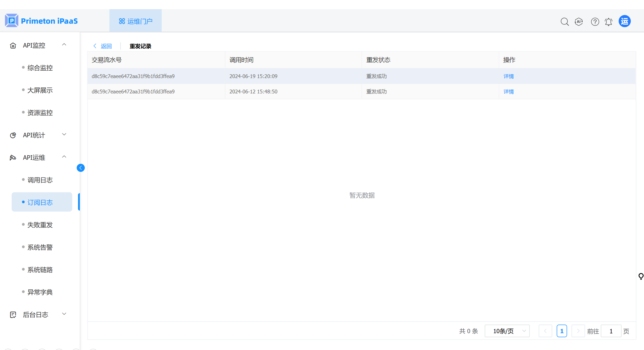Click the Primeton iPaaS logo

pos(41,21)
